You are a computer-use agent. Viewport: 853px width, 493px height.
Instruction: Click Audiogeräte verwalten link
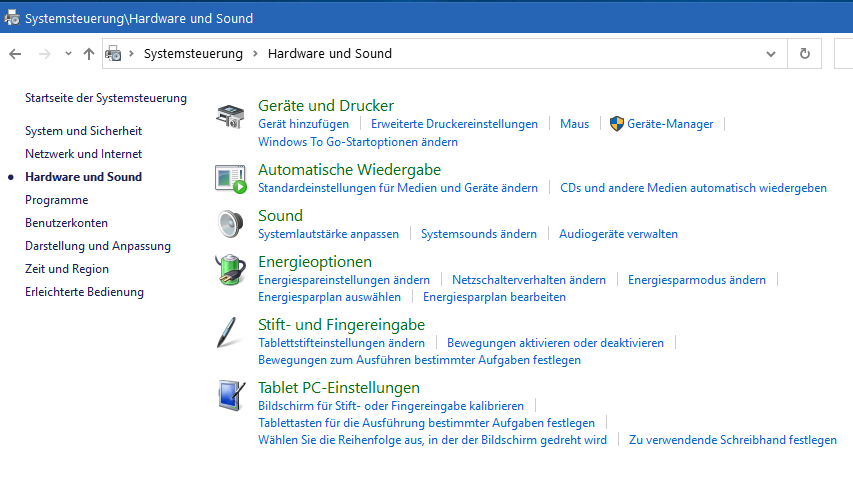pos(618,234)
